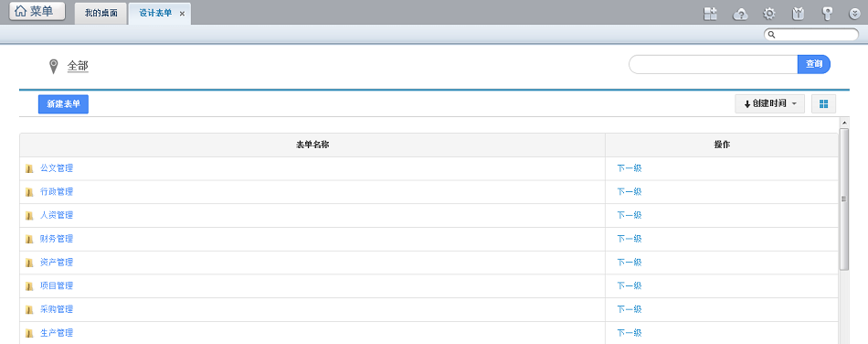This screenshot has height=344, width=868.
Task: Expand the round chevron-down icon at top right
Action: [854, 15]
